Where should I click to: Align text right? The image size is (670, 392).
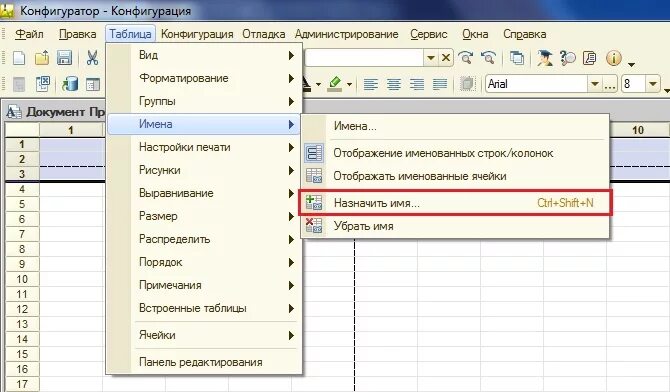click(417, 84)
